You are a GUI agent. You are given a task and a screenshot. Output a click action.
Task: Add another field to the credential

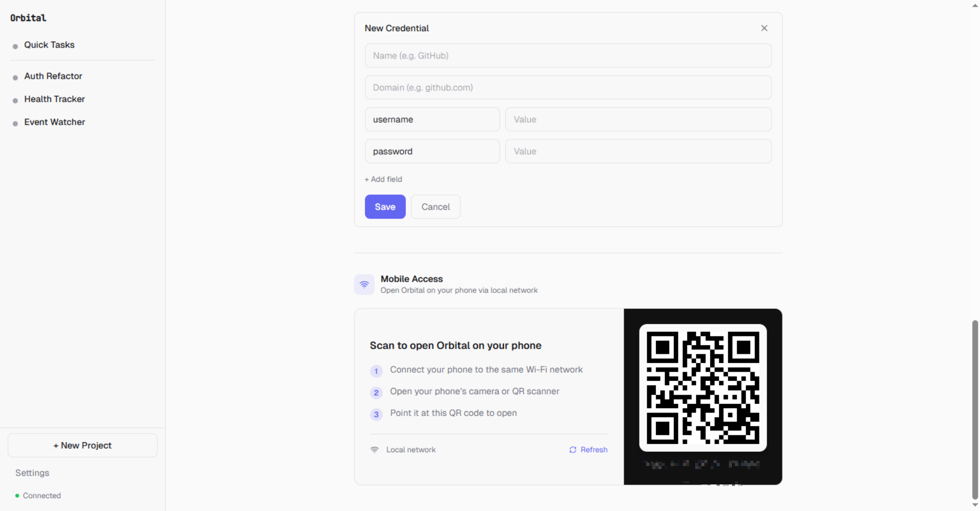[383, 179]
